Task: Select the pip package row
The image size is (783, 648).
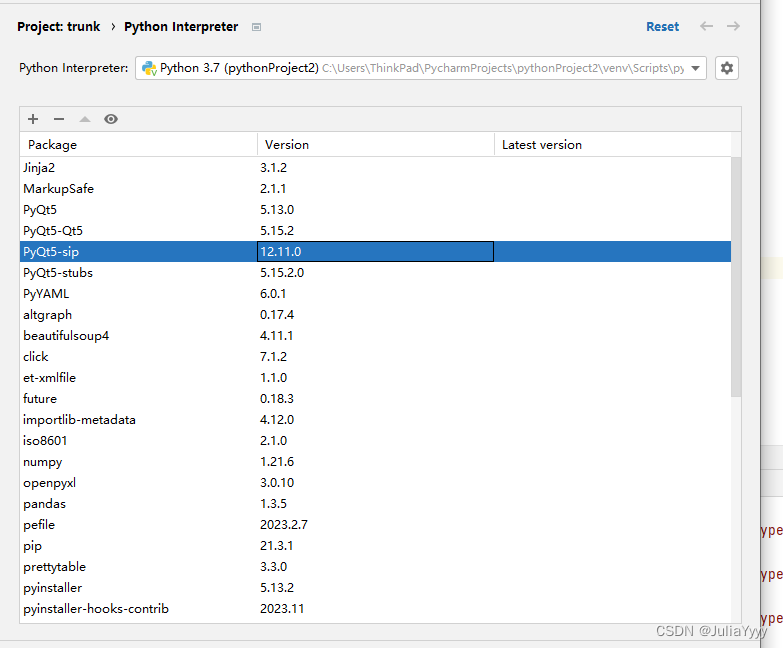Action: pyautogui.click(x=376, y=546)
